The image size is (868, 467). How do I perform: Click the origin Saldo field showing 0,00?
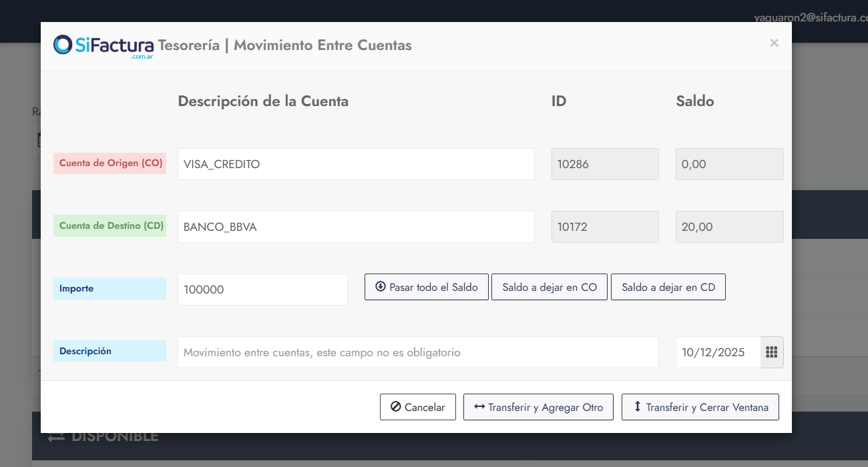729,164
